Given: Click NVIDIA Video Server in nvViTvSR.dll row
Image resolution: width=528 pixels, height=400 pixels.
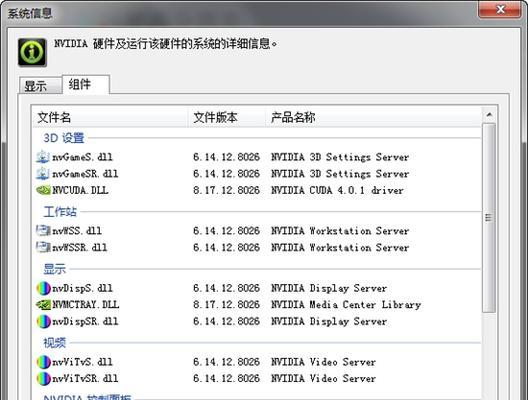Looking at the screenshot, I should coord(324,378).
